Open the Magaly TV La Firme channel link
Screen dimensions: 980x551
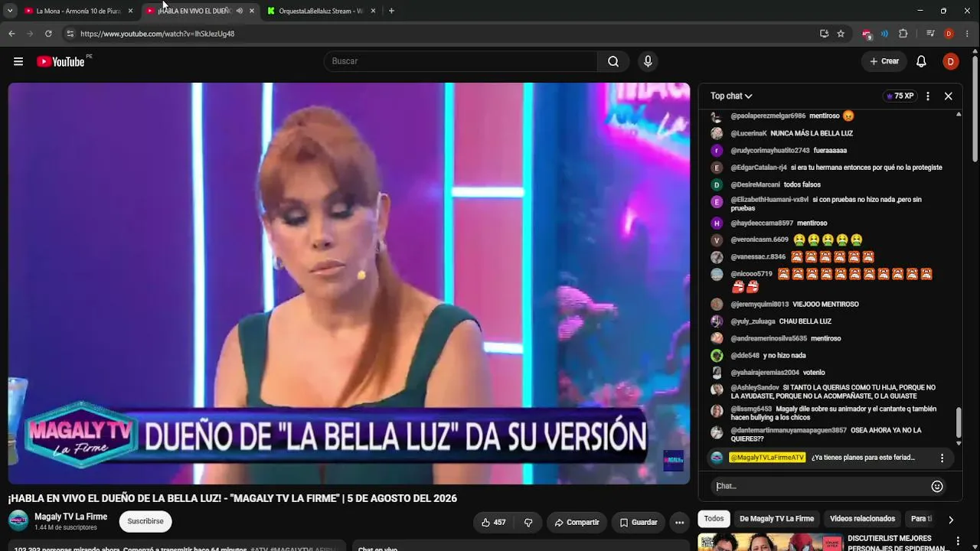70,517
